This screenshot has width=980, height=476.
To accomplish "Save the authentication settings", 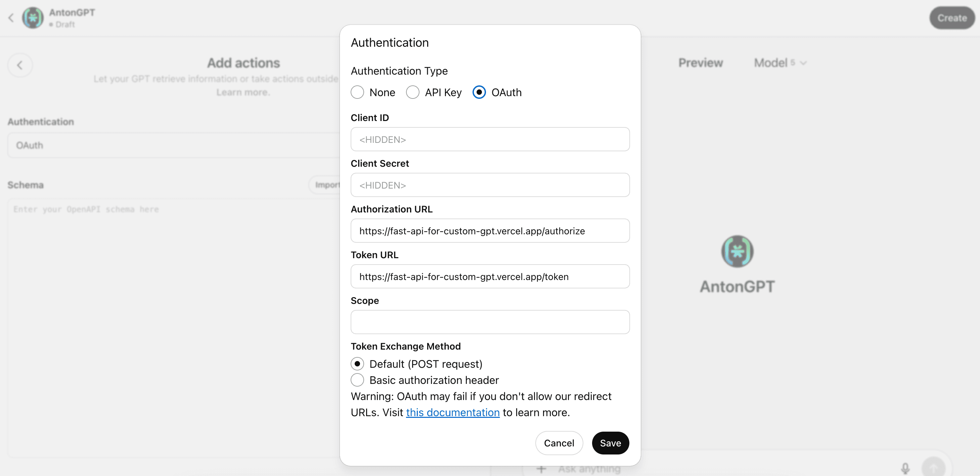I will (x=610, y=443).
